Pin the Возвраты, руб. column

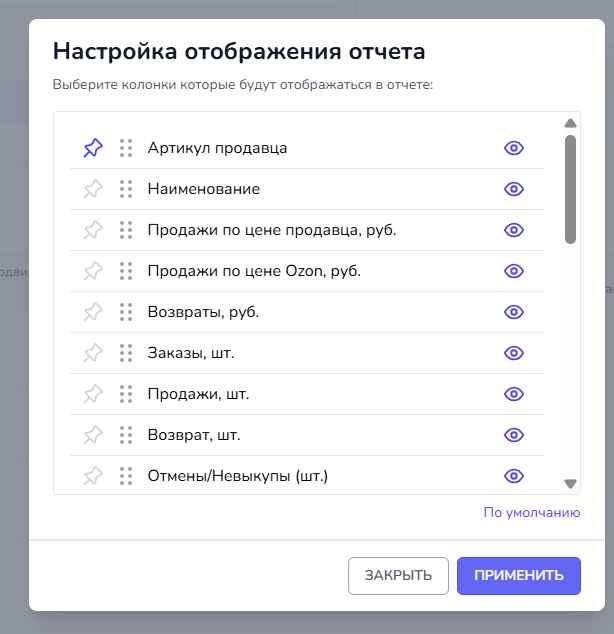pos(93,312)
